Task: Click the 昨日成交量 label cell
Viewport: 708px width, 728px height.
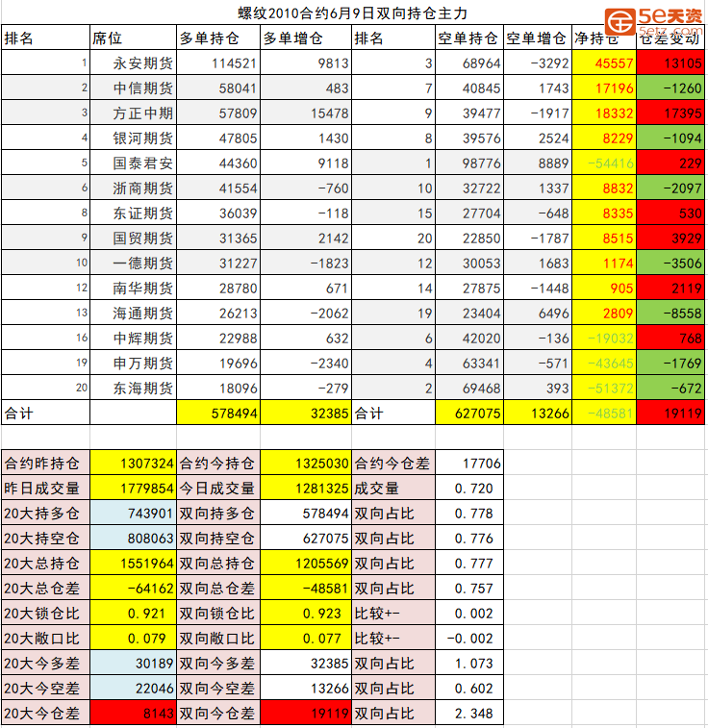Action: tap(45, 488)
